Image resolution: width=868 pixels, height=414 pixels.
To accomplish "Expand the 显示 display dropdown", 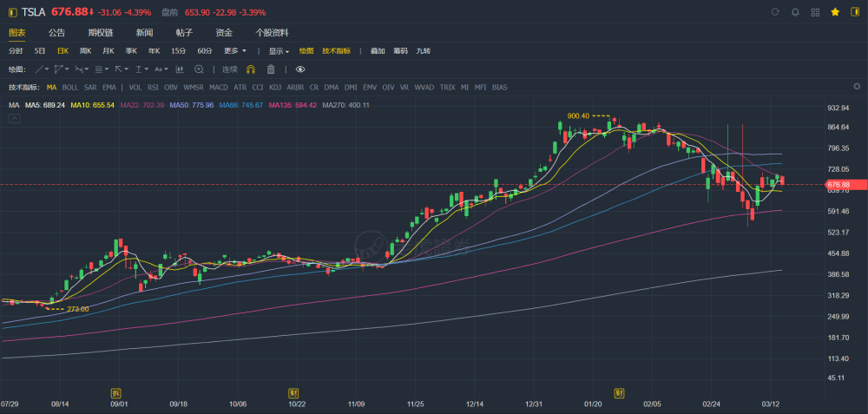I will click(x=279, y=51).
